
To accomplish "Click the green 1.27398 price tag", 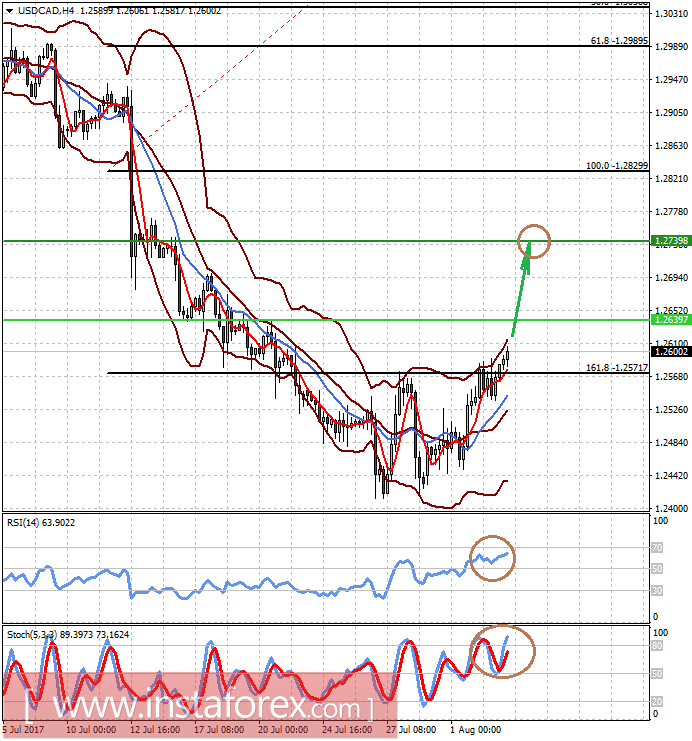I will click(671, 241).
